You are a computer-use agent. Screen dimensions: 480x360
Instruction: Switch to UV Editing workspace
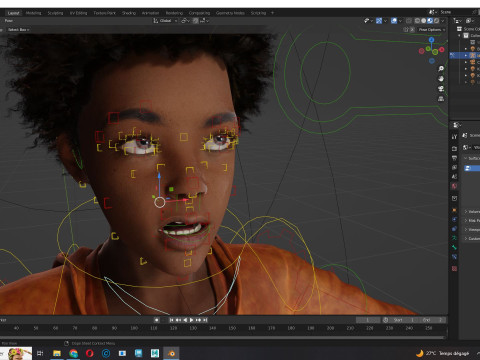point(78,13)
